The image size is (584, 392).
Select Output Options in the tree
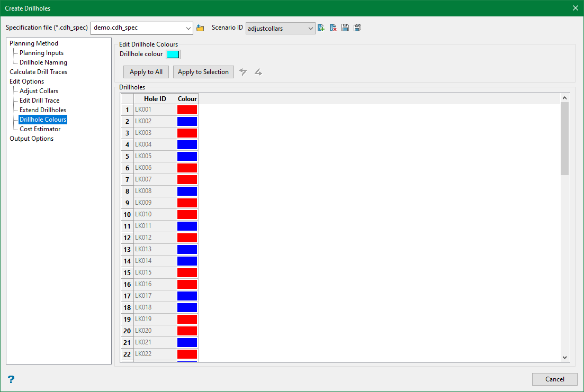point(32,139)
